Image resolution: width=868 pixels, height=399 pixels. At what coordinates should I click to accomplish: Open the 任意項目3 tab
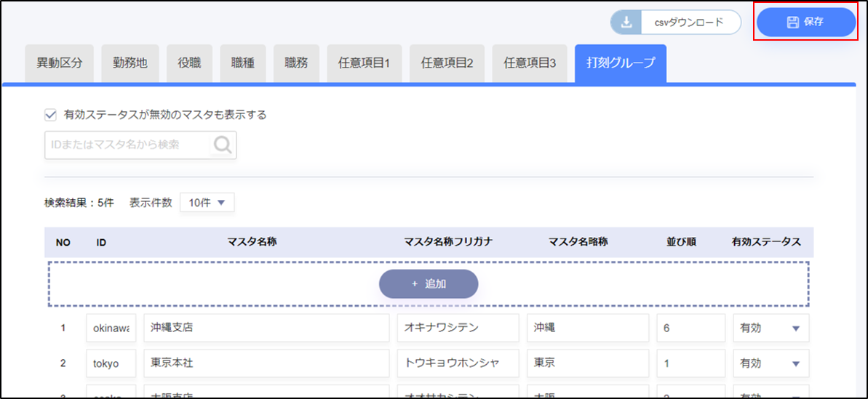[530, 63]
